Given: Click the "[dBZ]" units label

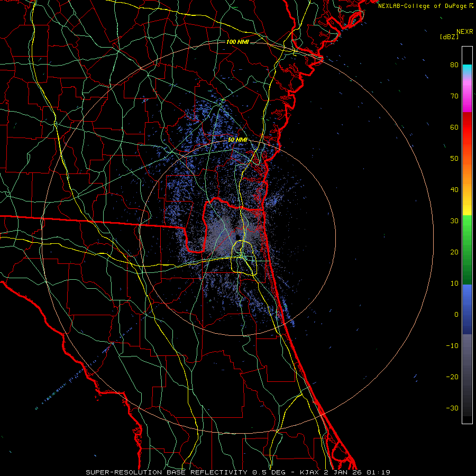Looking at the screenshot, I should [x=449, y=36].
